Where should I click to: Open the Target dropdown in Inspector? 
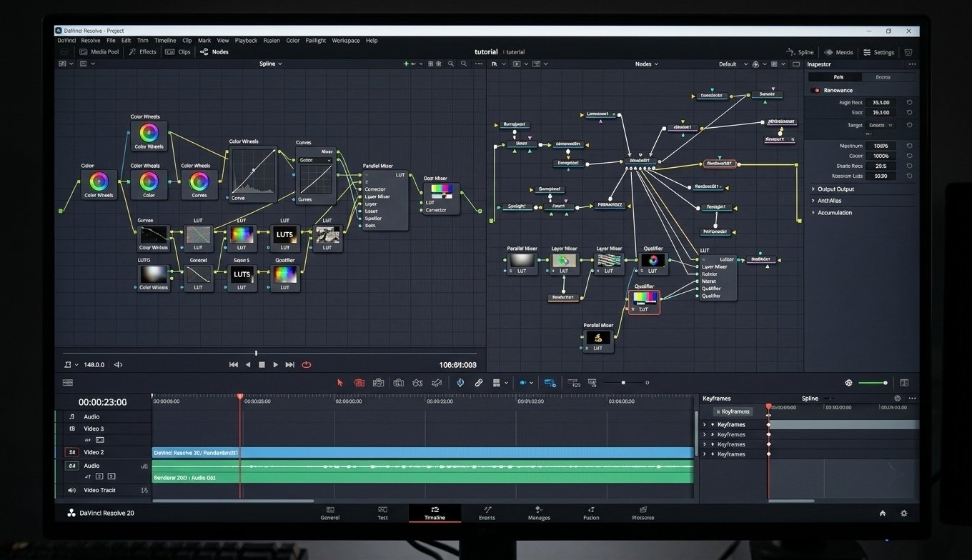880,125
